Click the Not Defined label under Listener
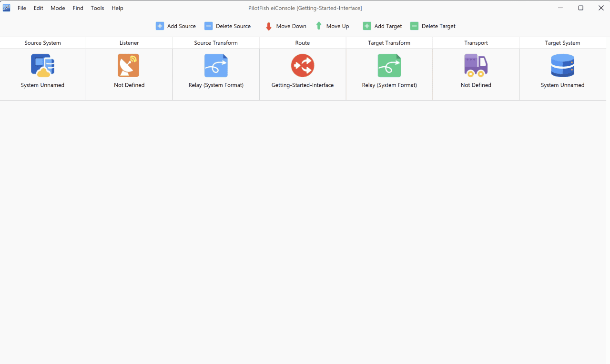The height and width of the screenshot is (364, 610). click(x=129, y=85)
